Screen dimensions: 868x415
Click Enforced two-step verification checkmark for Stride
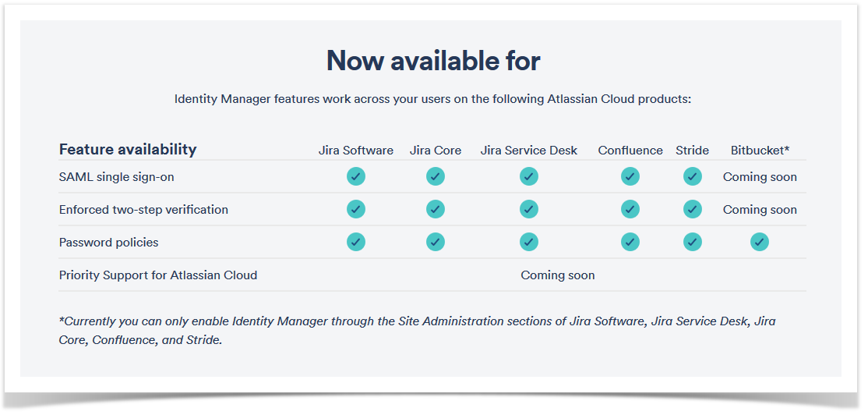click(693, 209)
